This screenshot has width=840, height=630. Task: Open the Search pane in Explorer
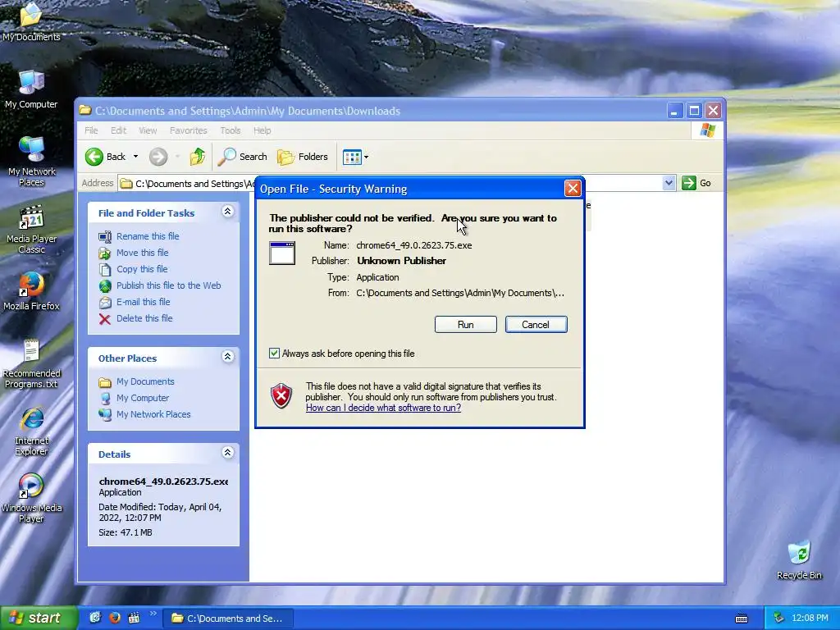[x=242, y=157]
